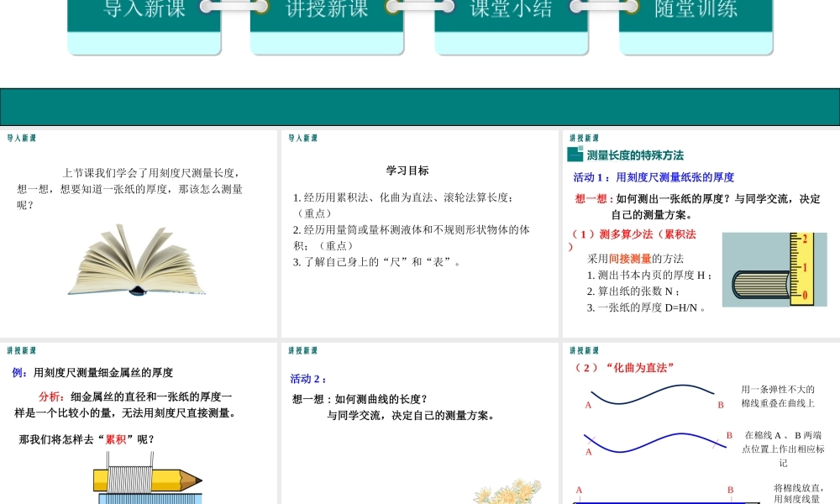Toggle the connector pill between 导入新课 and 讲授新课
Image resolution: width=840 pixels, height=504 pixels.
pos(233,8)
